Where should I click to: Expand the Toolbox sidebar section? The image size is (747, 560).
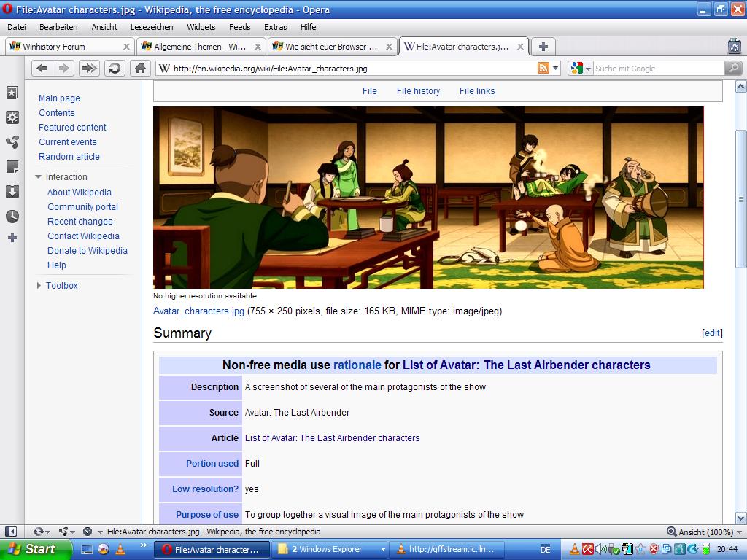coord(39,286)
